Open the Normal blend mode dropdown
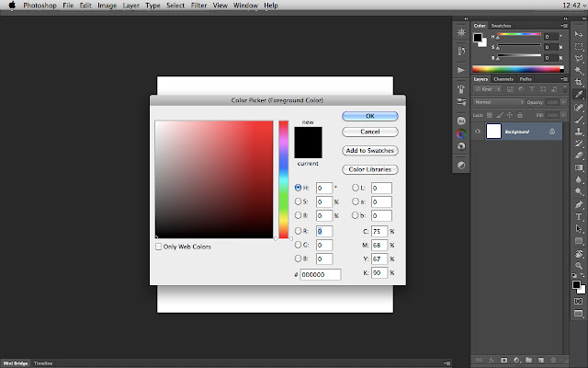 (499, 102)
